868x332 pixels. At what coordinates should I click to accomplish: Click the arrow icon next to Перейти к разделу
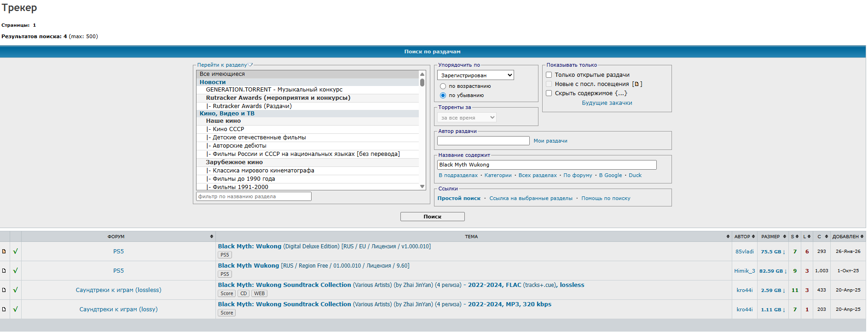[x=250, y=65]
